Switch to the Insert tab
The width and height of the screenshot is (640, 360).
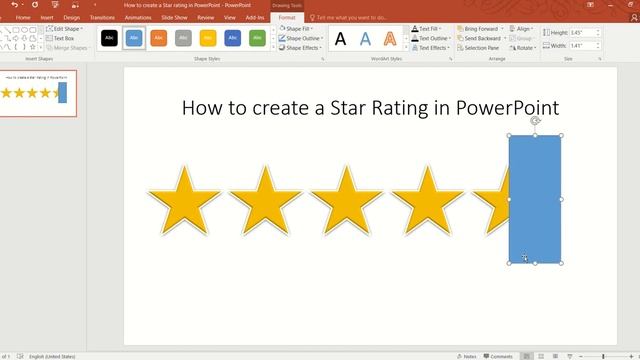(47, 18)
